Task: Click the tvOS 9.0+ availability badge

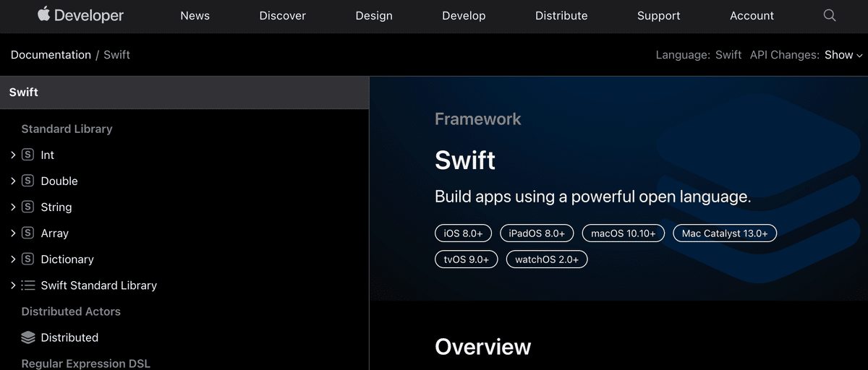Action: pos(467,259)
